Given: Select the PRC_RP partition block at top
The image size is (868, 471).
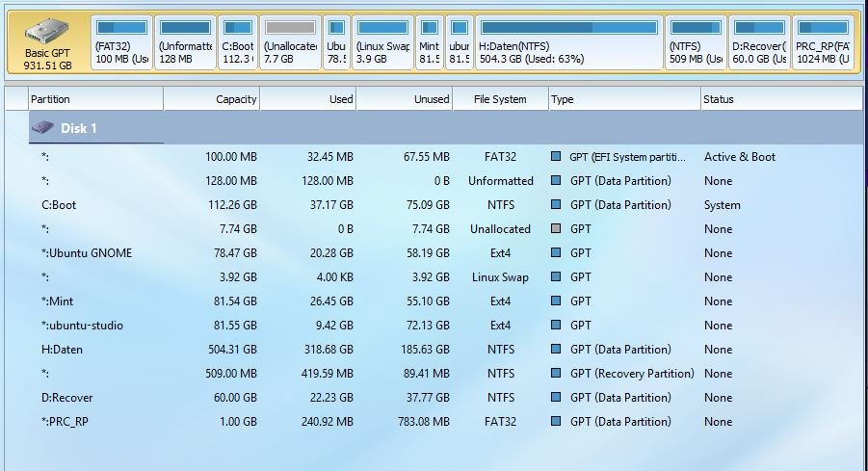Looking at the screenshot, I should pos(823,43).
